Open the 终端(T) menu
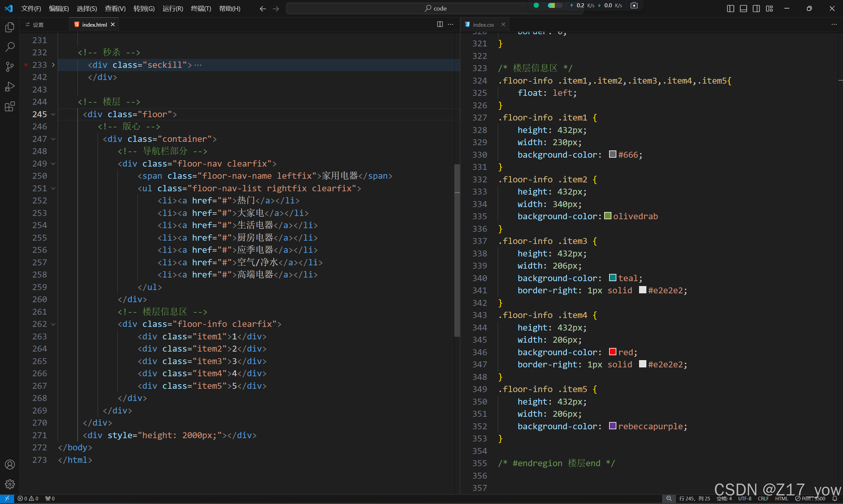Screen dimensions: 843x504 (201, 9)
